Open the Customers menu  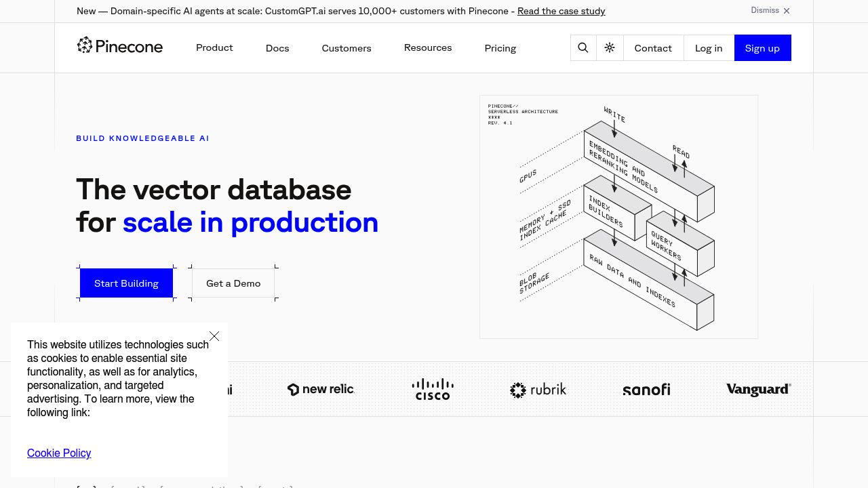click(x=347, y=48)
